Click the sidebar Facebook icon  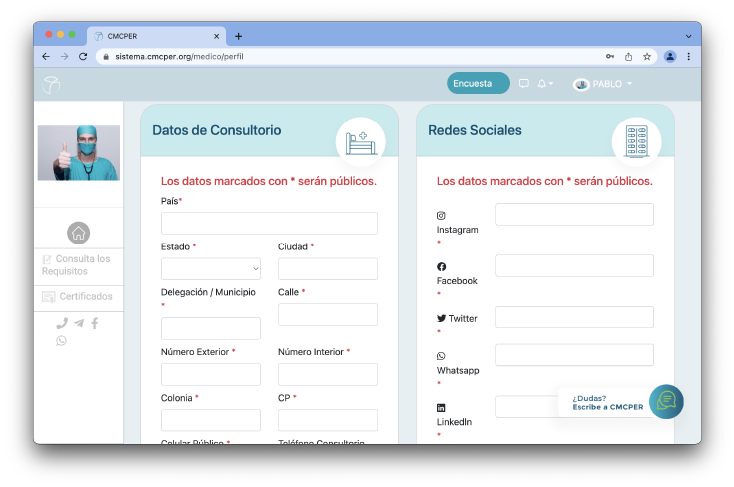95,323
